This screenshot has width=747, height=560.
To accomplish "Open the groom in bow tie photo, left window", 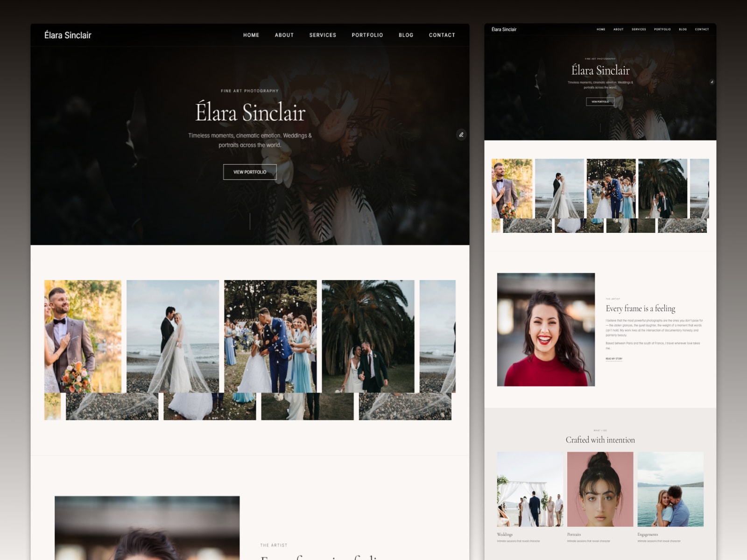I will pos(83,336).
